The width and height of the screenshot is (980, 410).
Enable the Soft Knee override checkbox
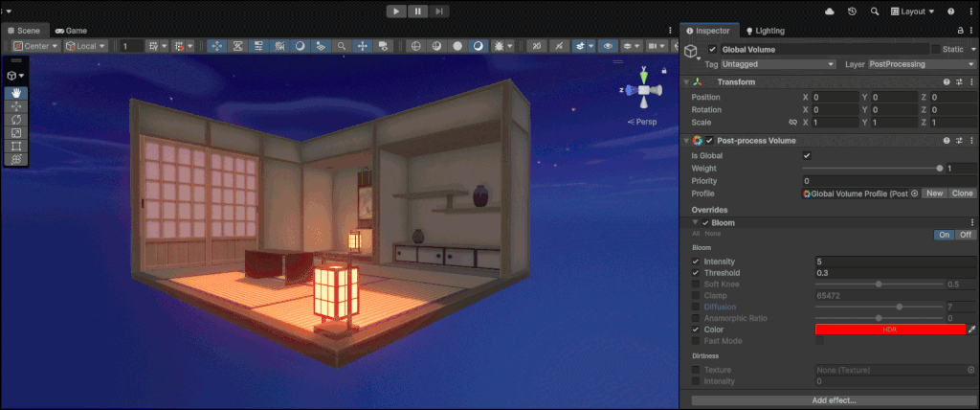pyautogui.click(x=696, y=285)
